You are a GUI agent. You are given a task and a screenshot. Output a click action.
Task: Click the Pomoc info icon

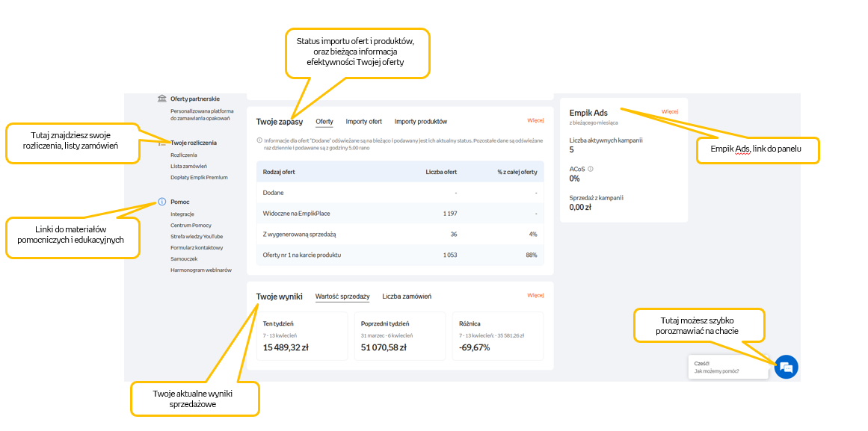click(161, 202)
